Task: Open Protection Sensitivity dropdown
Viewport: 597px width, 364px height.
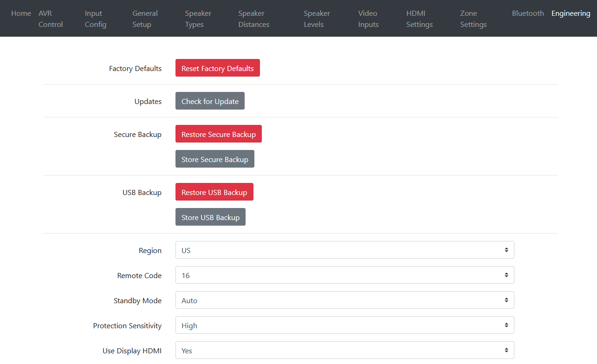Action: pyautogui.click(x=344, y=325)
